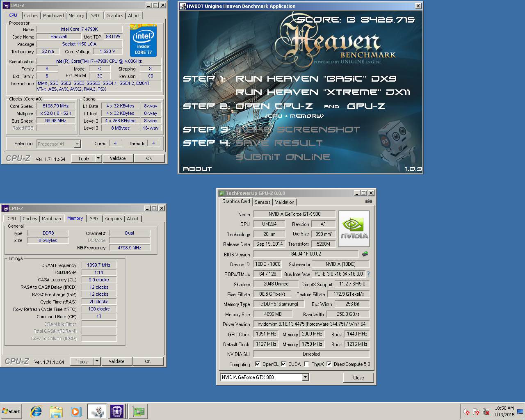525x420 pixels.
Task: Open the Action Center flag tray icon
Action: [x=476, y=411]
